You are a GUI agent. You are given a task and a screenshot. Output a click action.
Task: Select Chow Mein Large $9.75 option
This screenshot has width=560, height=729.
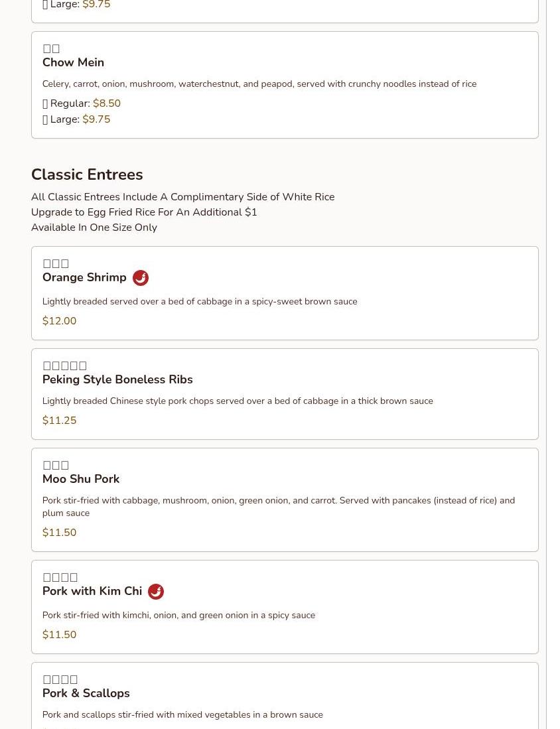click(x=76, y=119)
